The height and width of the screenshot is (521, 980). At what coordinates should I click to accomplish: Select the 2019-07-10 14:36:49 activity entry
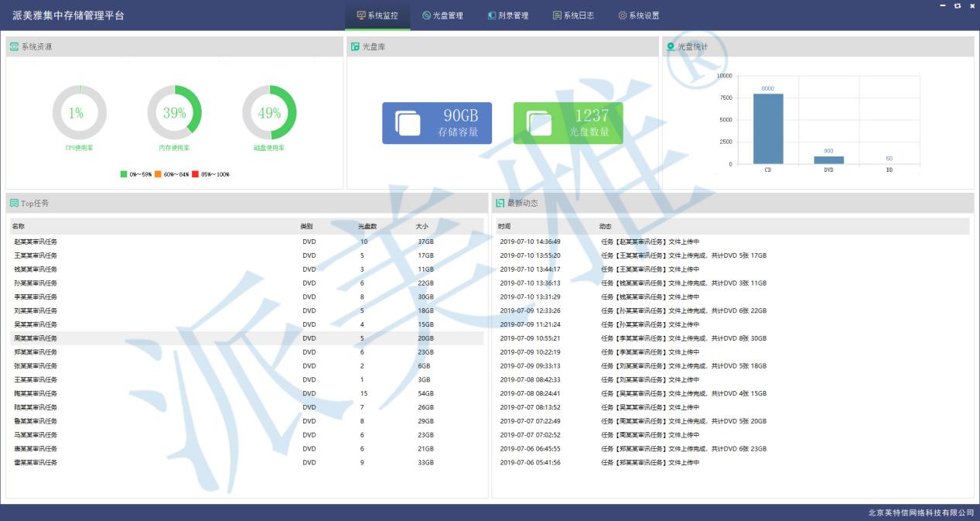(531, 242)
